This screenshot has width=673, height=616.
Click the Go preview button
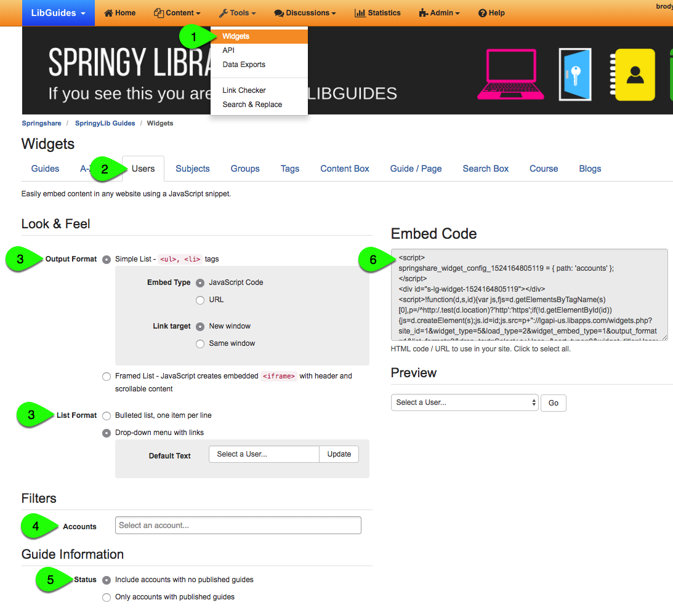click(x=554, y=403)
